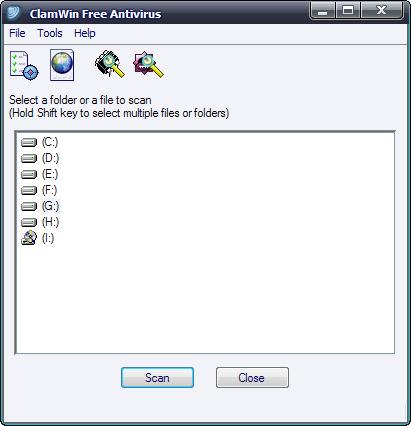Select the (E:) drive entry
The image size is (411, 426).
40,174
